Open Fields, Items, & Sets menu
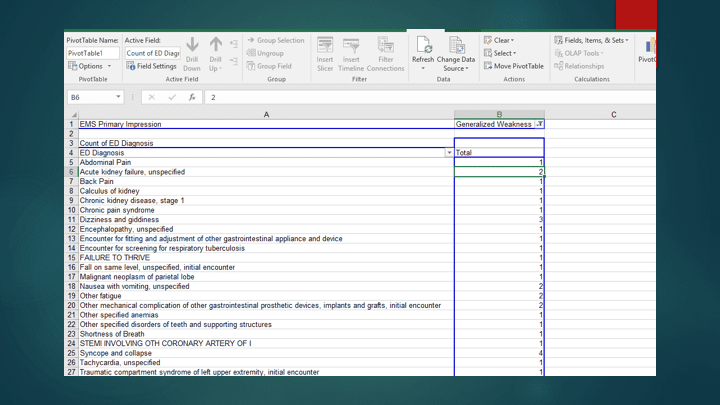 click(591, 41)
